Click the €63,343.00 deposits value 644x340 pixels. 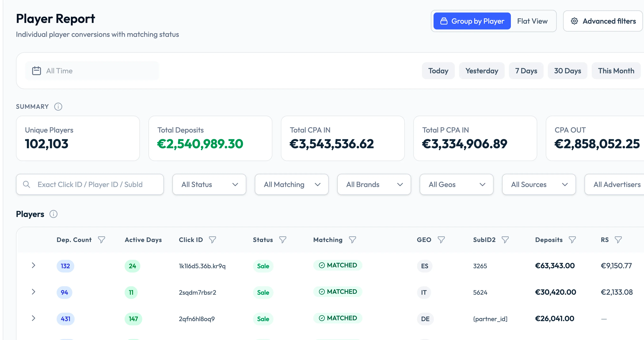coord(555,266)
